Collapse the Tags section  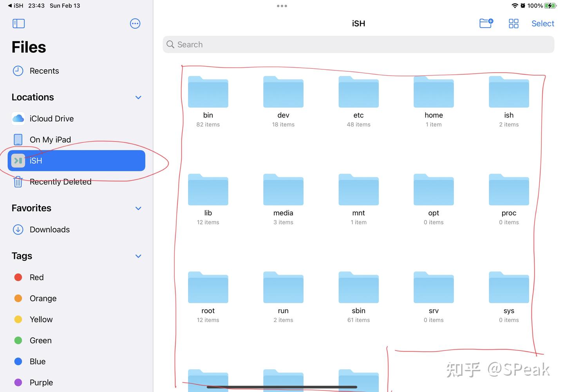[138, 256]
